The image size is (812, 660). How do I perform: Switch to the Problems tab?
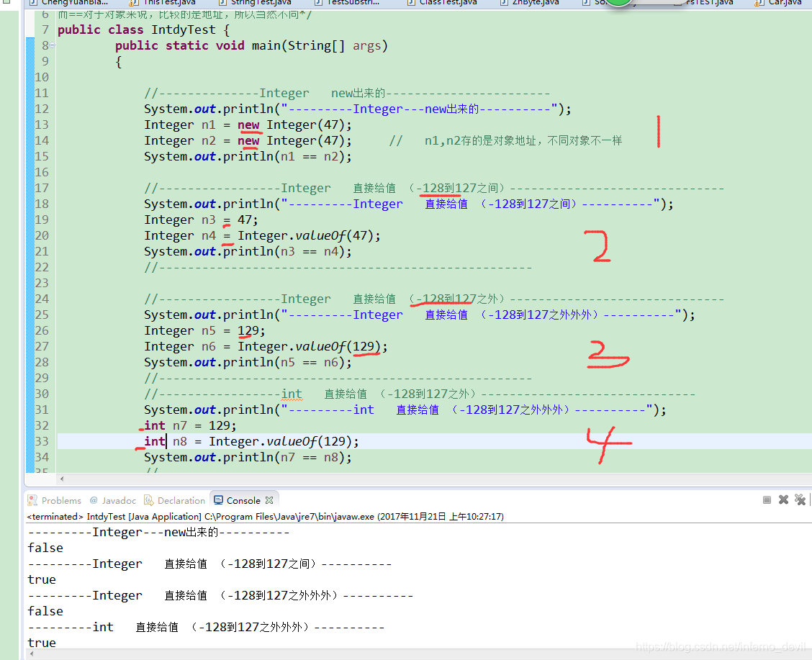pyautogui.click(x=55, y=500)
